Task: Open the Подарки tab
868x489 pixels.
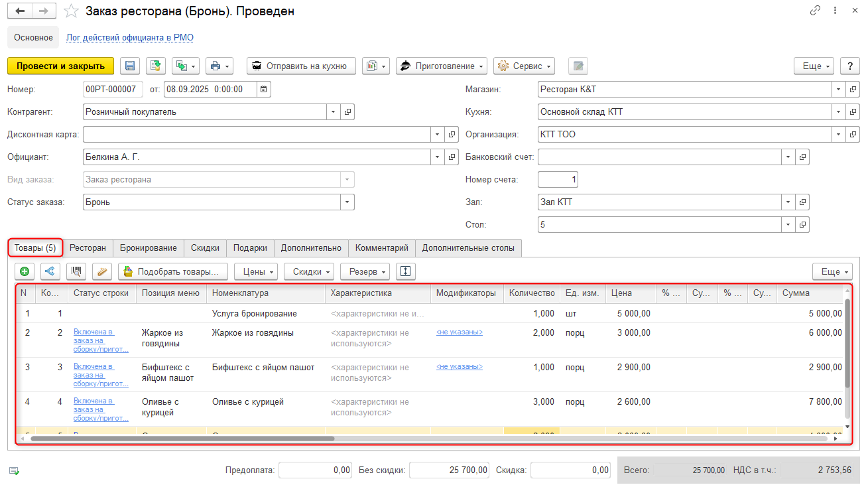Action: (250, 247)
